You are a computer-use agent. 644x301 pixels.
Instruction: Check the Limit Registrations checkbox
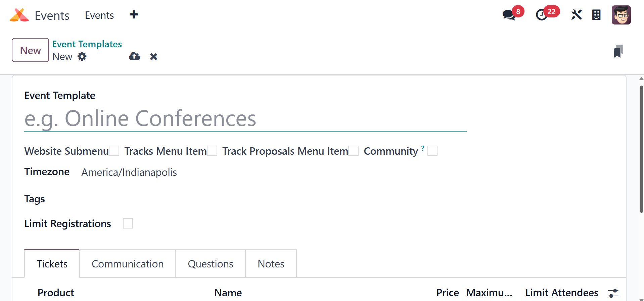(128, 223)
